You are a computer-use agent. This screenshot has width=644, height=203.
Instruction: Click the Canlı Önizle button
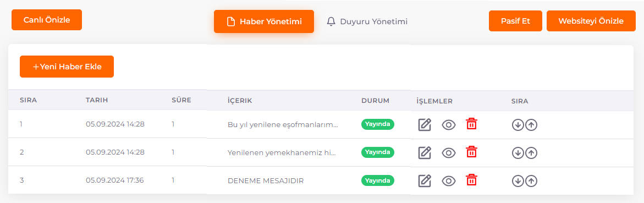click(47, 20)
